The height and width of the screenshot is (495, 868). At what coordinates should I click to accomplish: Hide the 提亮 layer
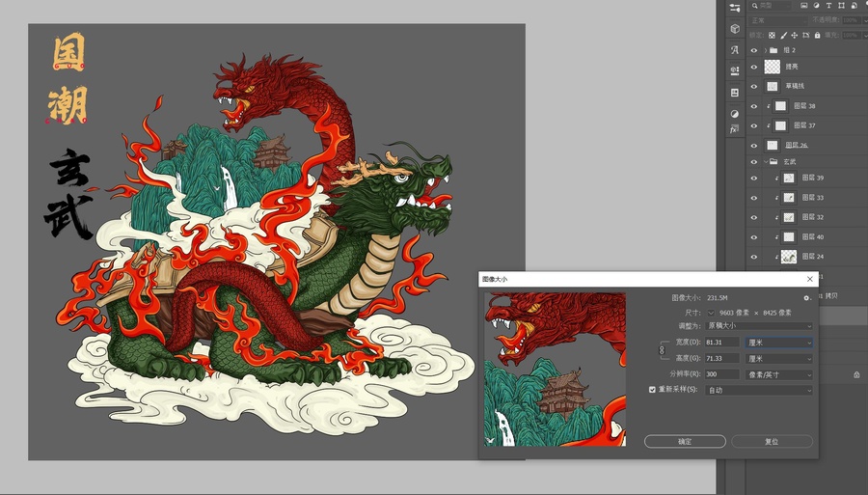tap(754, 67)
